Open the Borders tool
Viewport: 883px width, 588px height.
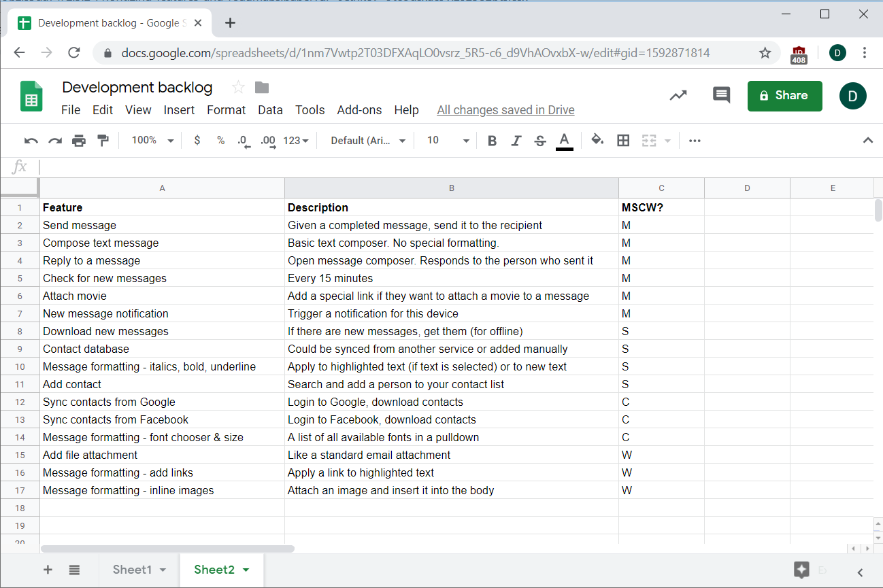[623, 141]
